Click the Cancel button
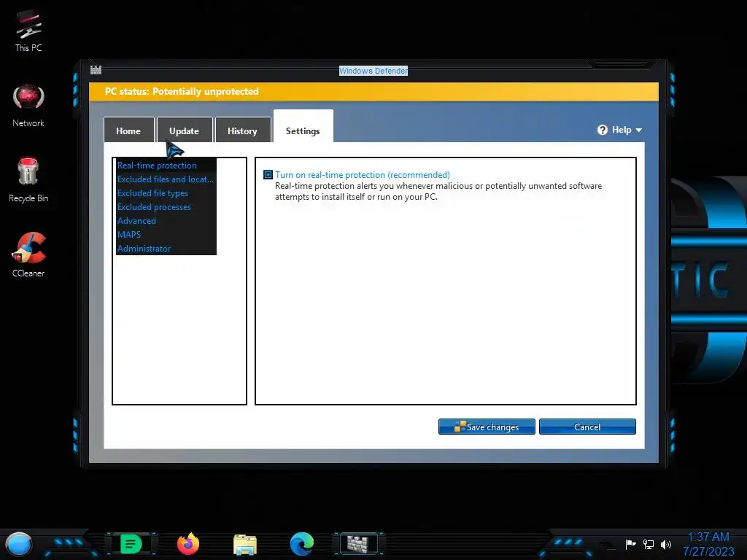The width and height of the screenshot is (747, 560). [587, 427]
